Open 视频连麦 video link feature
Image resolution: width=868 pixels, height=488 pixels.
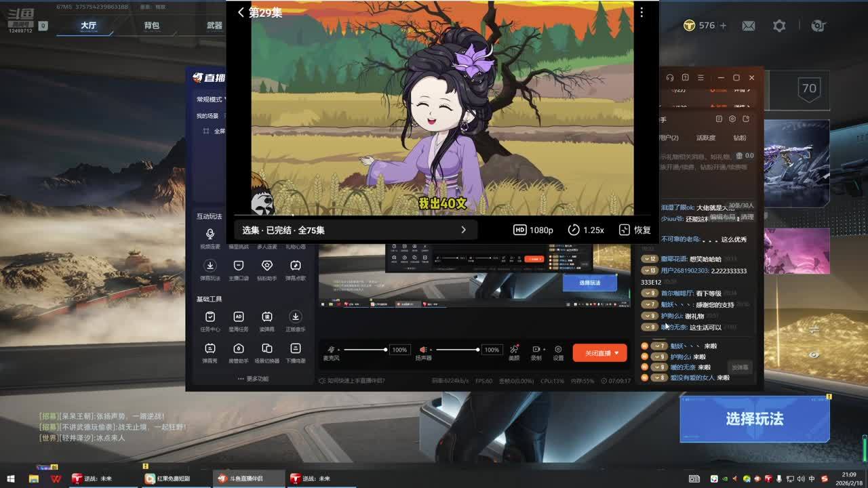click(210, 238)
